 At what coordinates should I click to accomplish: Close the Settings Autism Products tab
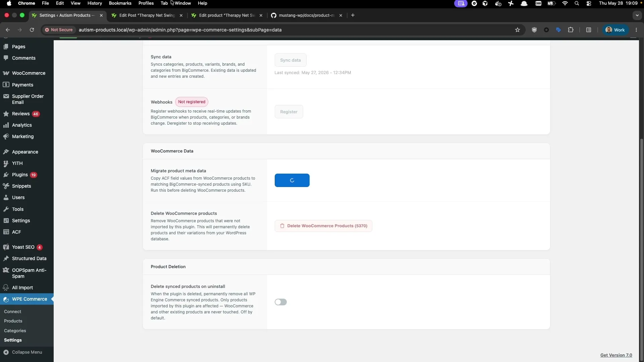[101, 15]
